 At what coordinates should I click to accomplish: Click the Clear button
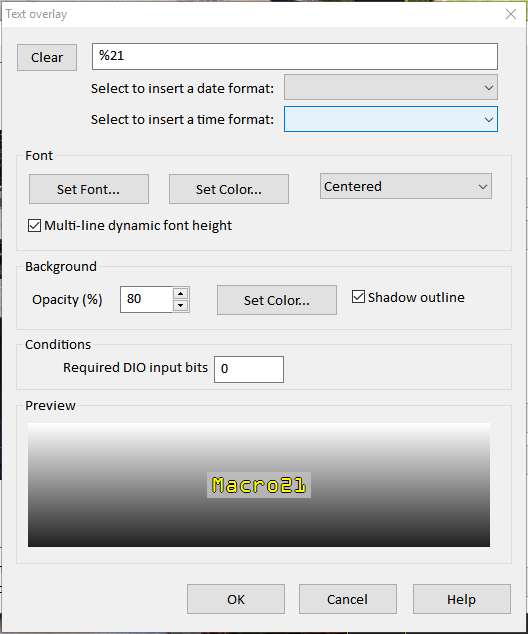pyautogui.click(x=47, y=57)
